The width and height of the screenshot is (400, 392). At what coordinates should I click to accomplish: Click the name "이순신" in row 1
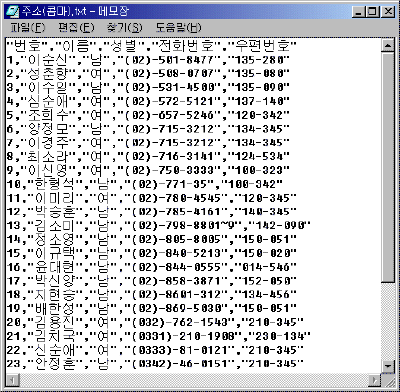click(48, 60)
